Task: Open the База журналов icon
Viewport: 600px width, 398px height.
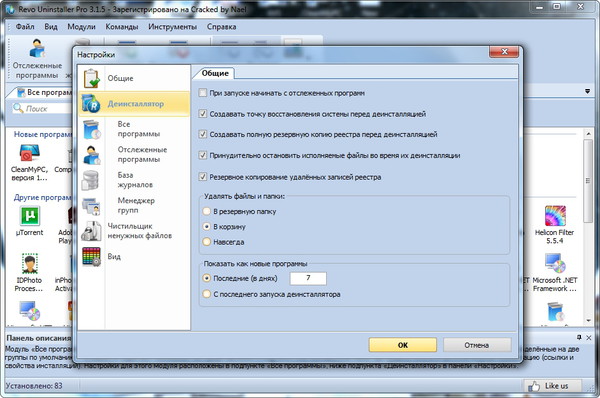Action: coord(91,180)
